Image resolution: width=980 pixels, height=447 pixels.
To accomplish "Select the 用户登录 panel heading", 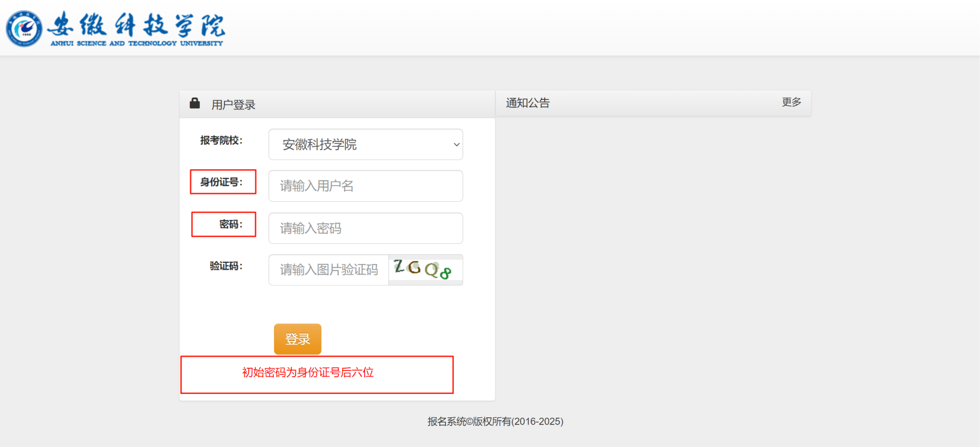I will [x=234, y=105].
